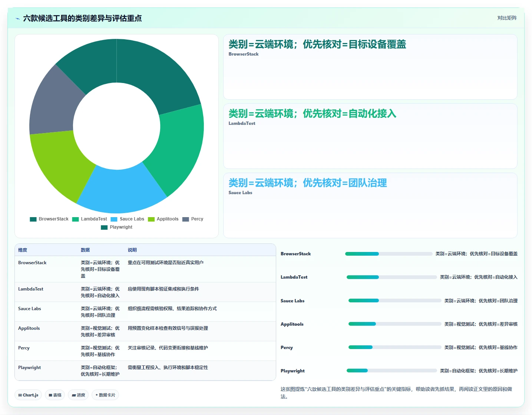The height and width of the screenshot is (415, 532).
Task: Click the Chart.js tag
Action: [28, 395]
